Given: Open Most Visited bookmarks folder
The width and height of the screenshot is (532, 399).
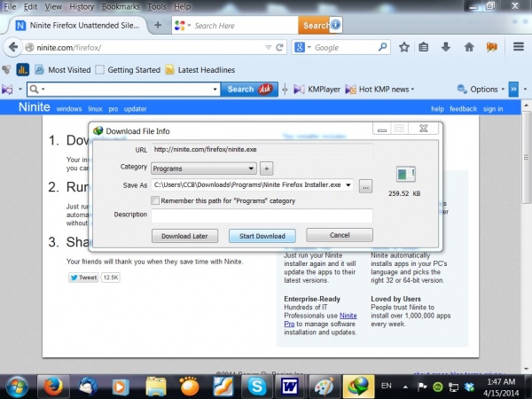Looking at the screenshot, I should [x=63, y=70].
